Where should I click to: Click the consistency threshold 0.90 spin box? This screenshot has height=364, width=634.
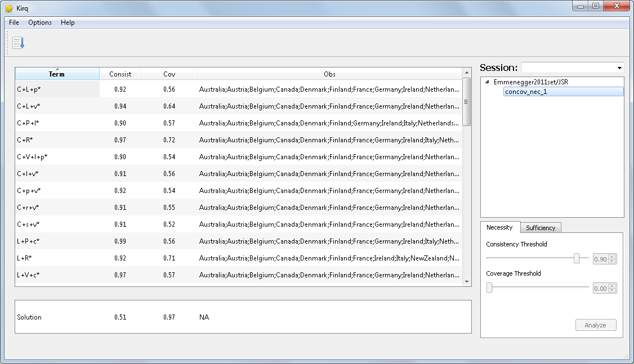click(x=600, y=259)
